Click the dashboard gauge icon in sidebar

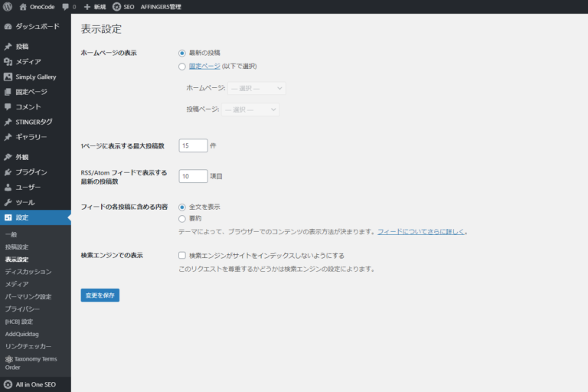8,26
